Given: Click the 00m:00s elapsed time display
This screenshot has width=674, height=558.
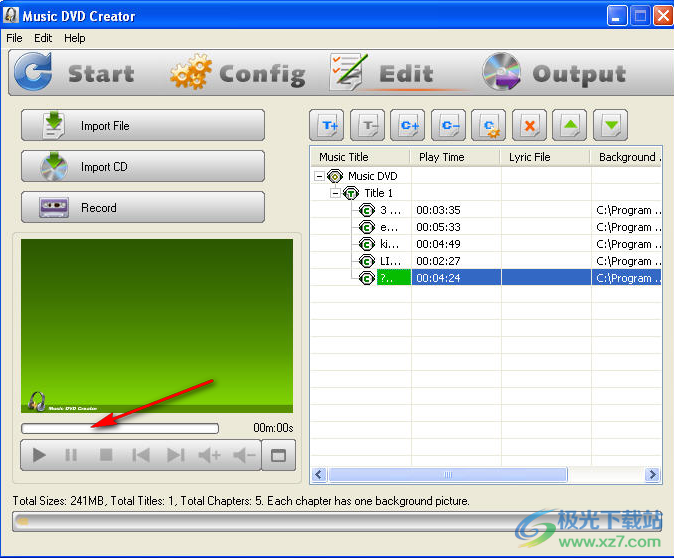Looking at the screenshot, I should point(273,428).
